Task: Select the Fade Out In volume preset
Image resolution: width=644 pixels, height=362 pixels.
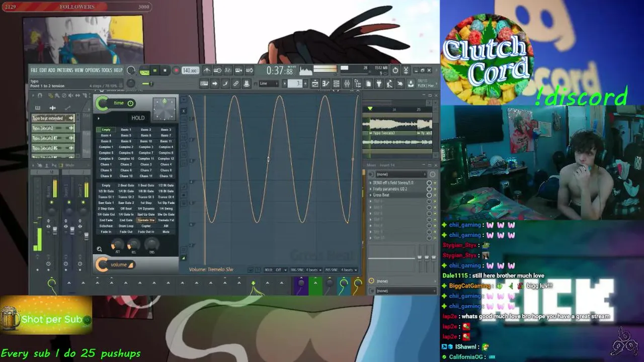Action: (146, 232)
